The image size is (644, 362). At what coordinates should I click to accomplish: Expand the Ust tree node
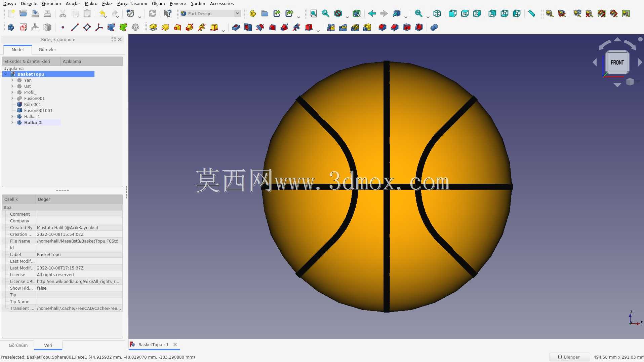pos(12,86)
